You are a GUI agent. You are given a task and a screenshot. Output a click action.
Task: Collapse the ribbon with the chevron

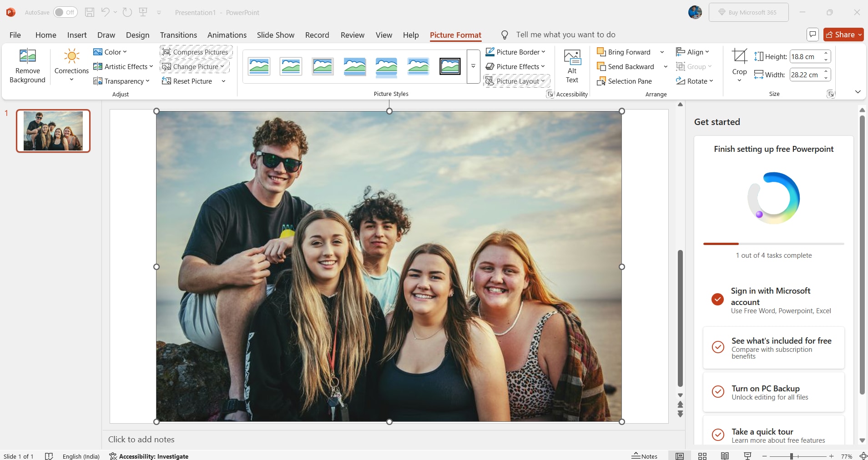coord(858,92)
